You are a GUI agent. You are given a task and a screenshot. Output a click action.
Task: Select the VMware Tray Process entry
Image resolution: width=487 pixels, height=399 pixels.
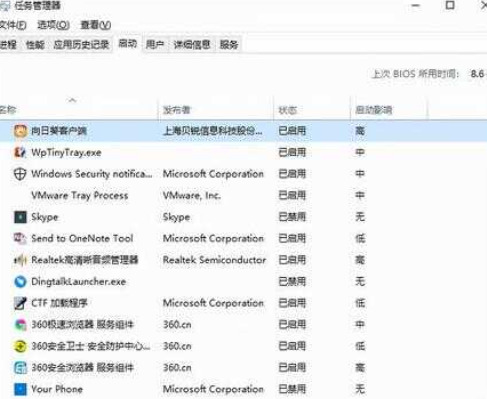click(80, 195)
